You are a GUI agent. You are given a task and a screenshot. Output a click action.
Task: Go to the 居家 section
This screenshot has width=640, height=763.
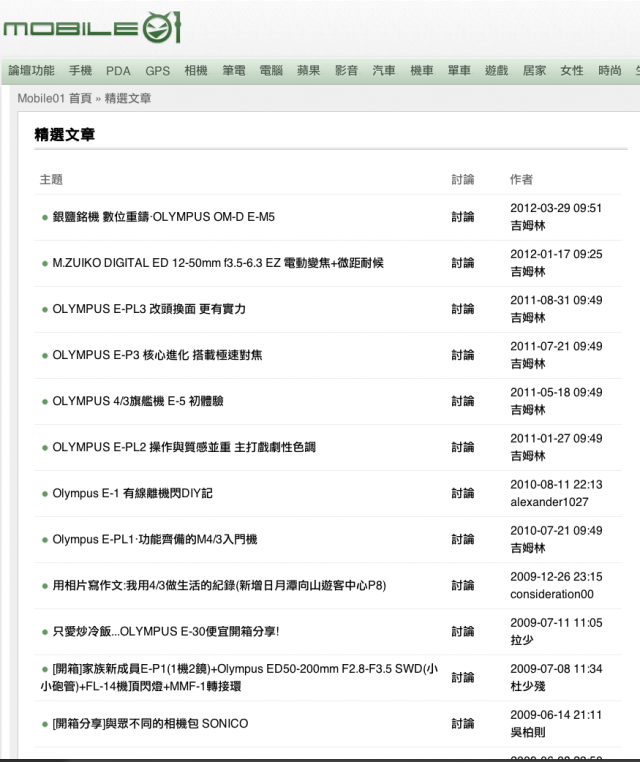534,71
